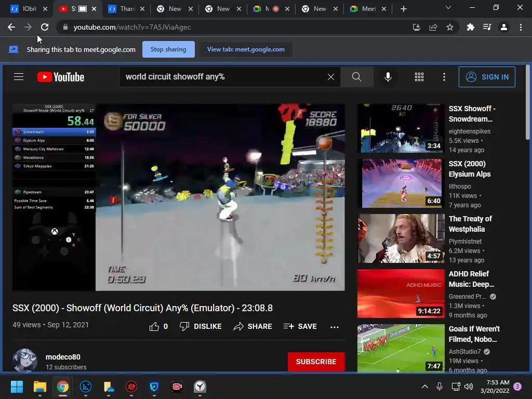Open SSX (2000) Elysium Alps thumbnail

401,183
